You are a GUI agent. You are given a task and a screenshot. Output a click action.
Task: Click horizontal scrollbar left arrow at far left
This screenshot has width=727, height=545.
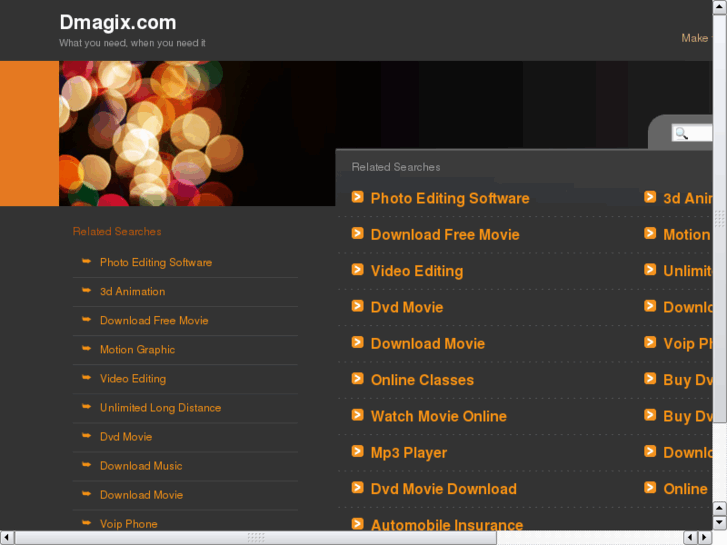point(7,538)
